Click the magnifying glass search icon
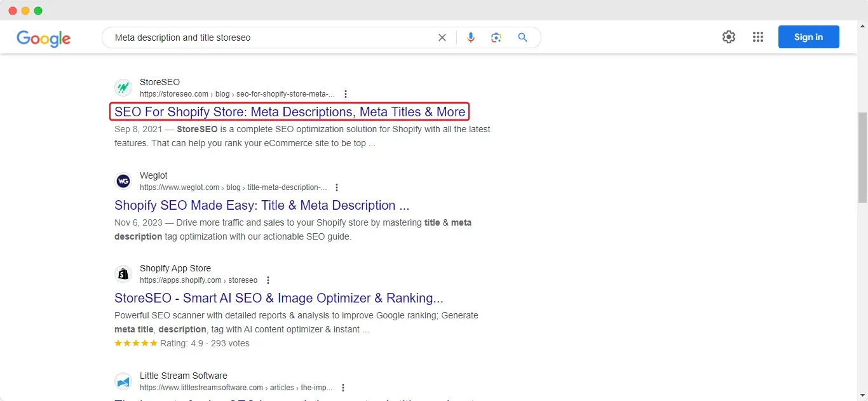The image size is (868, 401). pyautogui.click(x=523, y=37)
